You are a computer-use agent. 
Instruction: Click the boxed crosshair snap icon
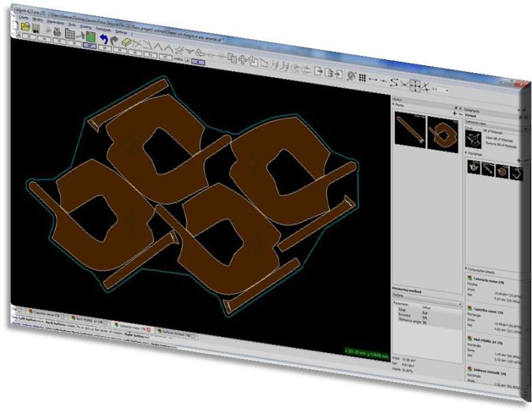pos(414,85)
